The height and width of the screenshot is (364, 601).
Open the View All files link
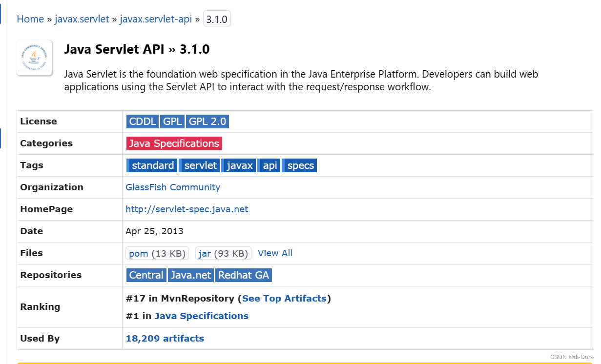[275, 253]
